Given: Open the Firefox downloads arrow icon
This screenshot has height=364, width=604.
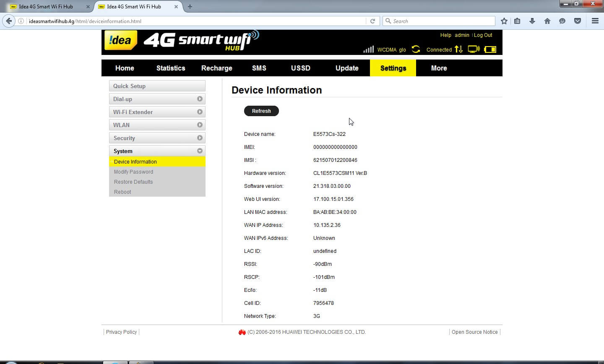Looking at the screenshot, I should [x=532, y=21].
